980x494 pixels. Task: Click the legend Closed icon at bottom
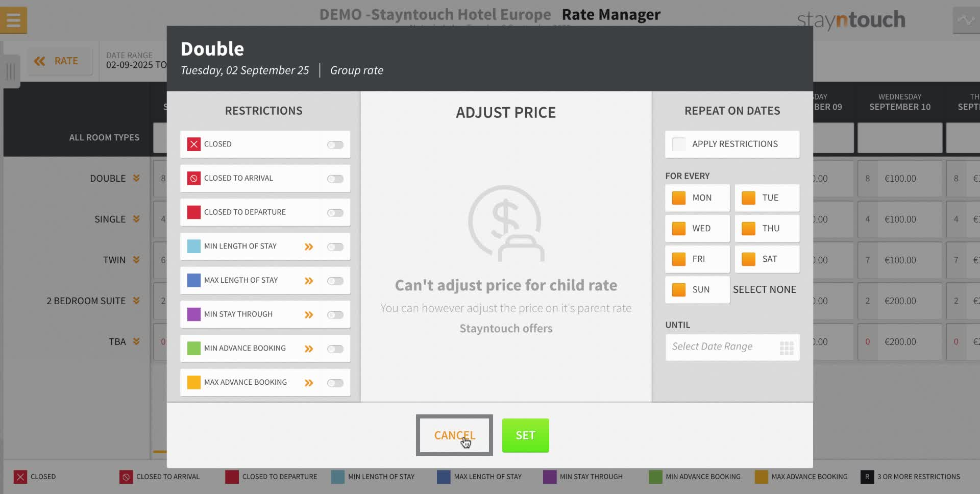click(20, 477)
